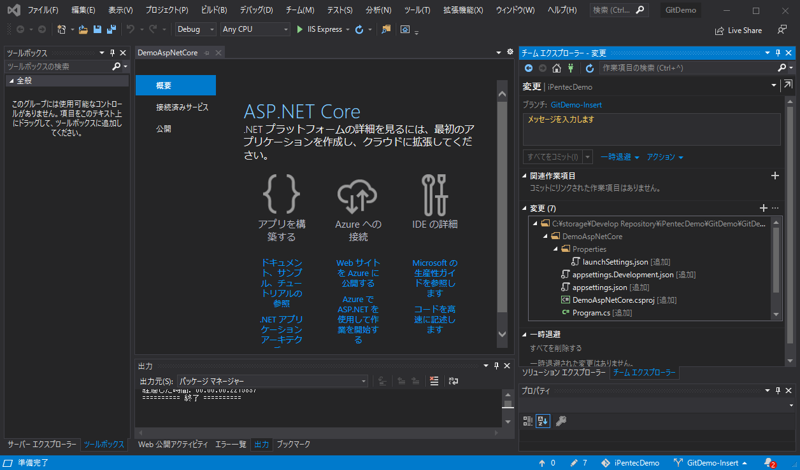The width and height of the screenshot is (800, 470).
Task: Click the browser refresh icon in toolbar
Action: click(x=359, y=30)
